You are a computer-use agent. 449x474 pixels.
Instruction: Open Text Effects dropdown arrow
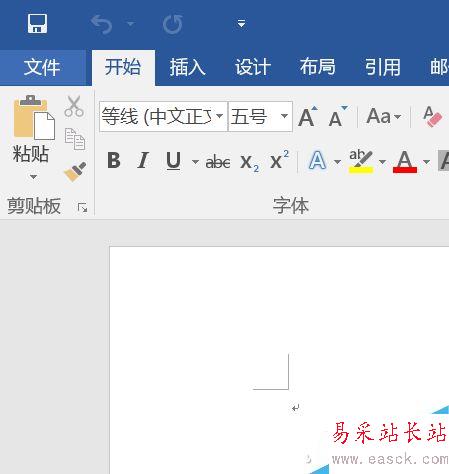click(337, 162)
